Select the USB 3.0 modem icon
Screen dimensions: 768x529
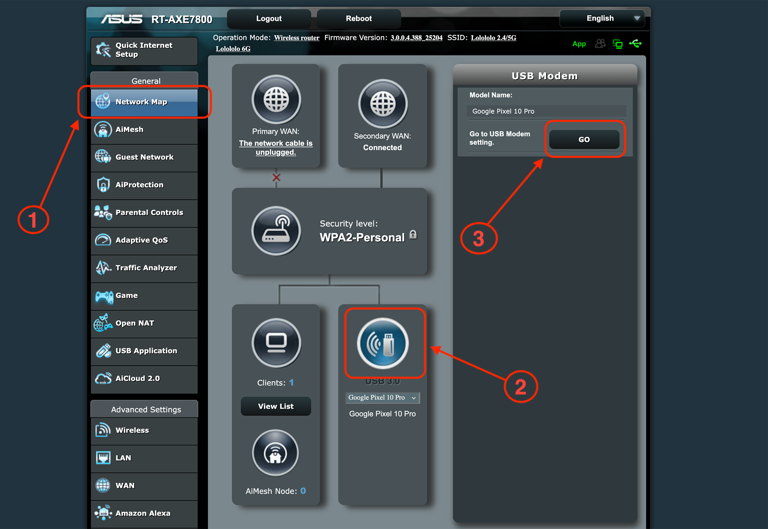pos(383,343)
